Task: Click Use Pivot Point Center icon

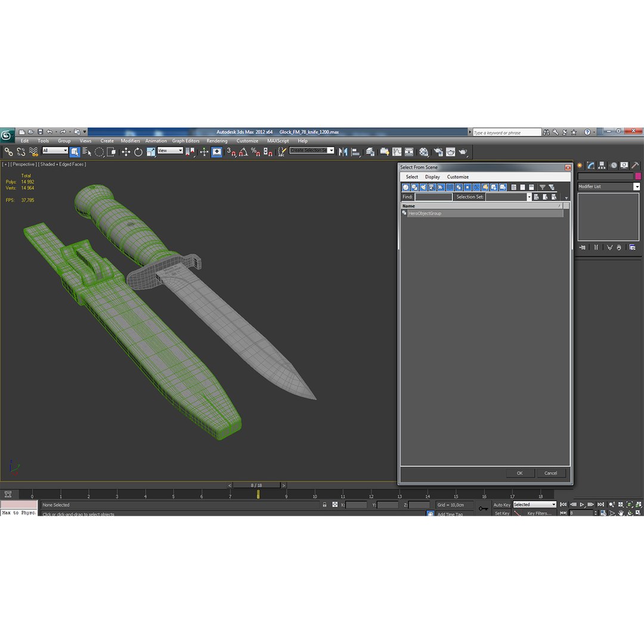Action: (x=190, y=152)
